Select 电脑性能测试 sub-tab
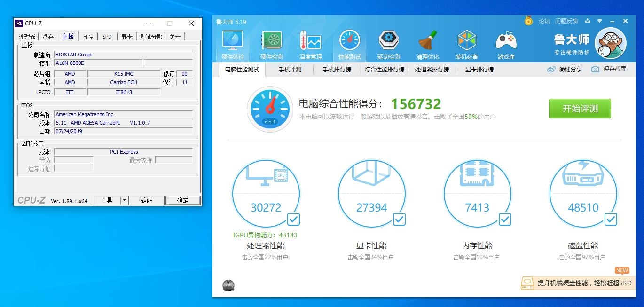Screen dimensions: 644x307 point(242,70)
